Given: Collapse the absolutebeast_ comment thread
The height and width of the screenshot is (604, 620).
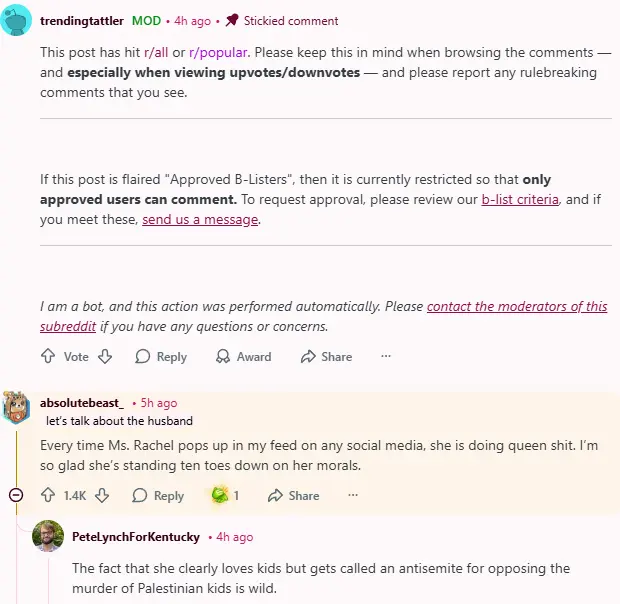Looking at the screenshot, I should pos(16,495).
